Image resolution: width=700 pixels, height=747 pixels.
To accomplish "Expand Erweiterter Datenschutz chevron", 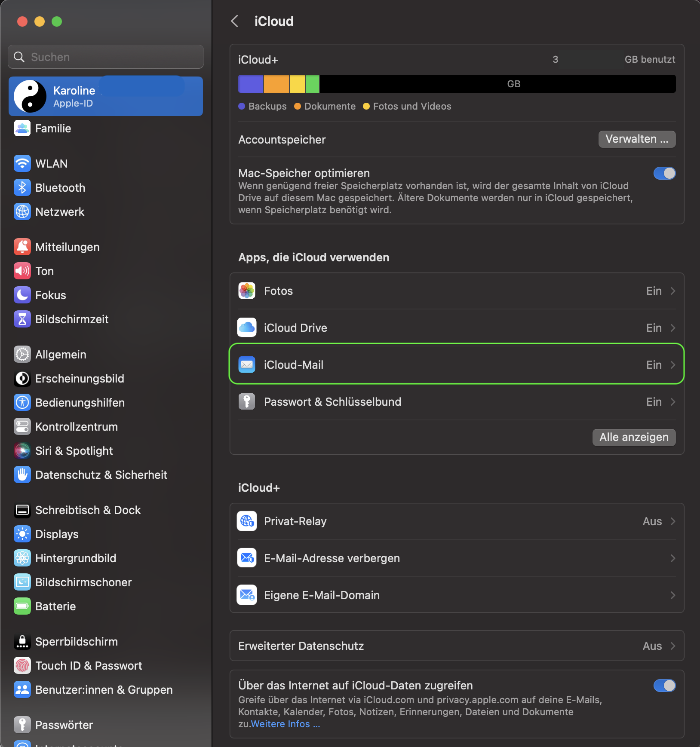I will point(673,646).
